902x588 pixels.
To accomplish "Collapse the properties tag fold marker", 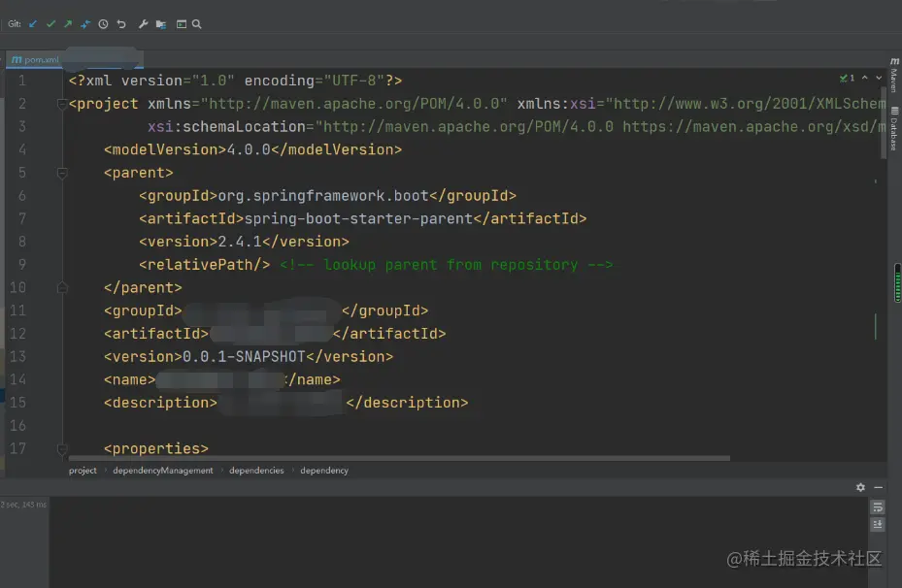I will click(62, 449).
